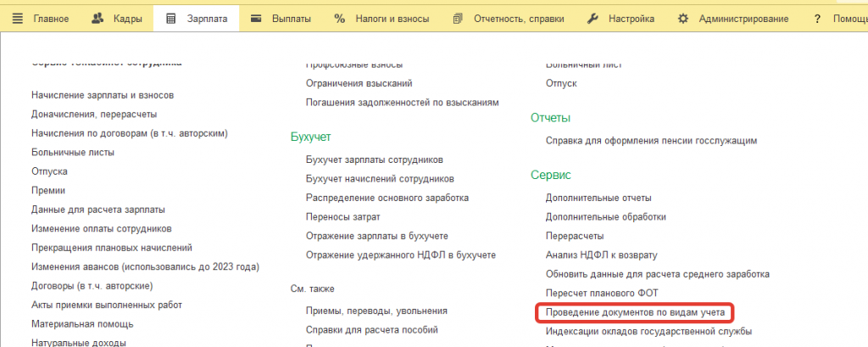Open Дополнительные отчеты
The height and width of the screenshot is (347, 868).
[598, 198]
